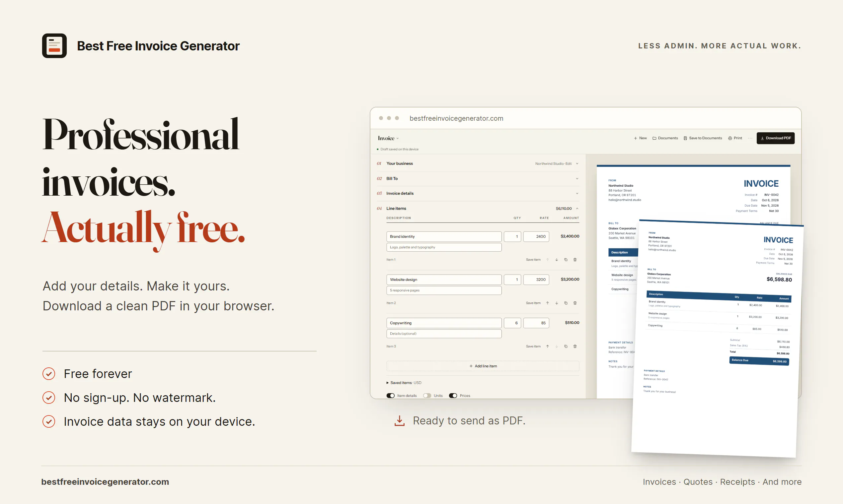Screen dimensions: 843x504
Task: Move Item 2 up with arrow icon
Action: click(547, 303)
